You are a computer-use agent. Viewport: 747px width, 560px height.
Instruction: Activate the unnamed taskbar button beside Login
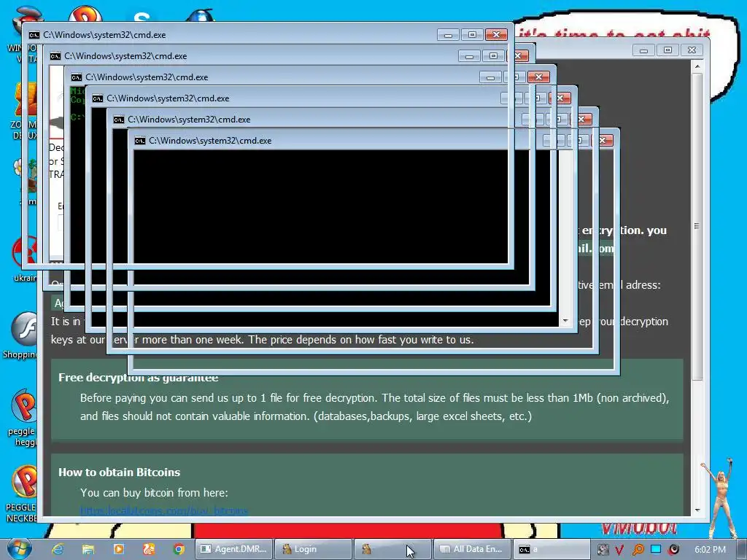coord(392,549)
